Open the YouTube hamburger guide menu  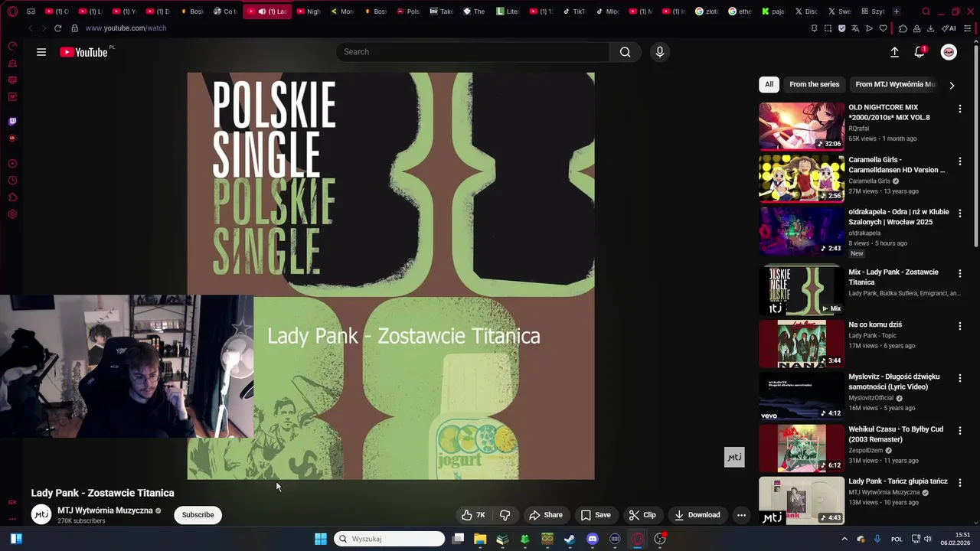tap(41, 52)
